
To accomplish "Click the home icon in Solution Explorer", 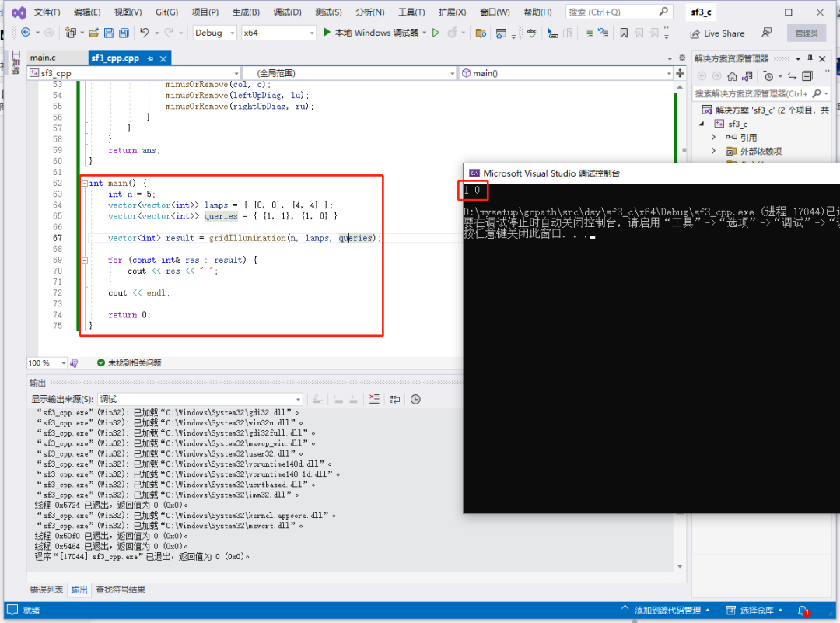I will pyautogui.click(x=733, y=76).
